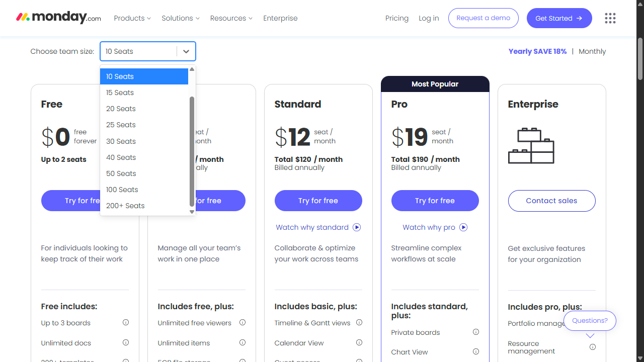Collapse the team size dropdown chevron
The width and height of the screenshot is (644, 362).
[186, 51]
